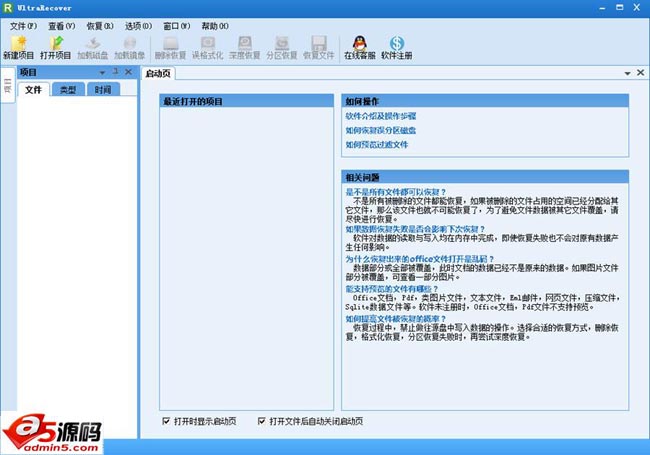Open the 选项(O) menu
The width and height of the screenshot is (650, 455).
pyautogui.click(x=138, y=26)
